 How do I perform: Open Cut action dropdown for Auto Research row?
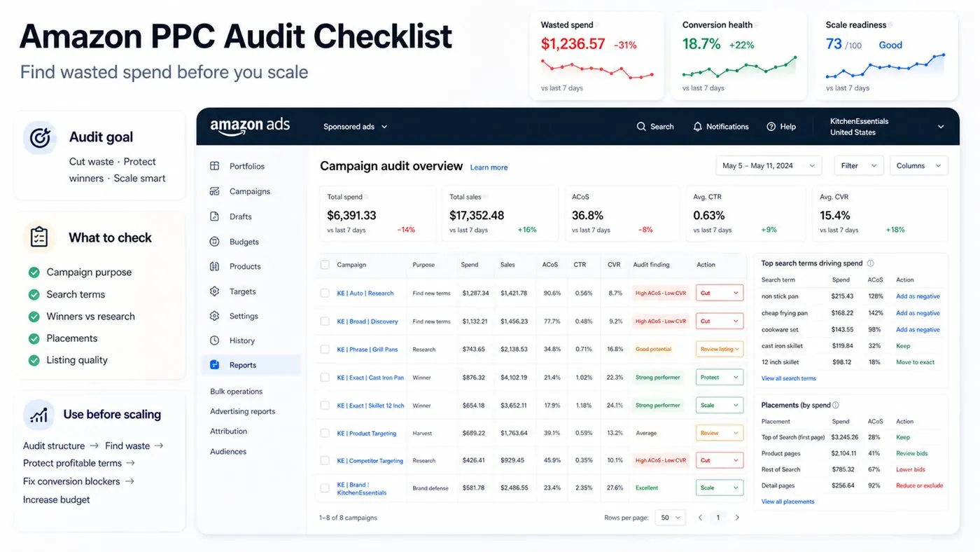pos(720,293)
